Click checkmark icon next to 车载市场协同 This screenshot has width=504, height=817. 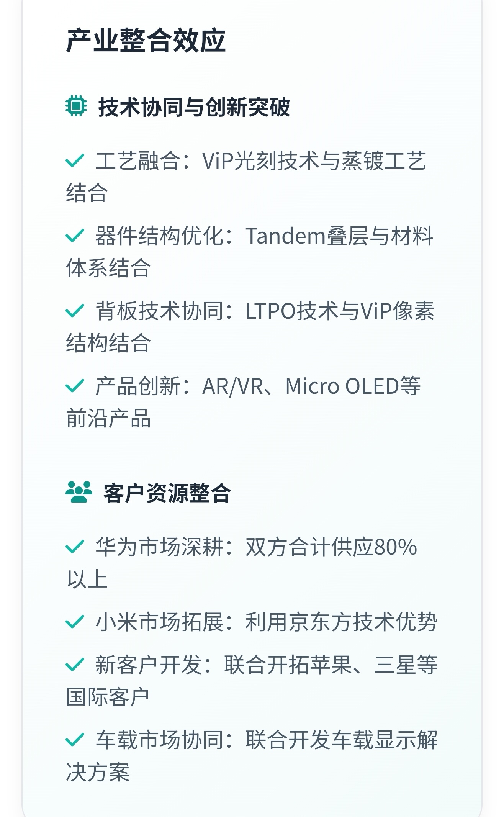point(75,739)
